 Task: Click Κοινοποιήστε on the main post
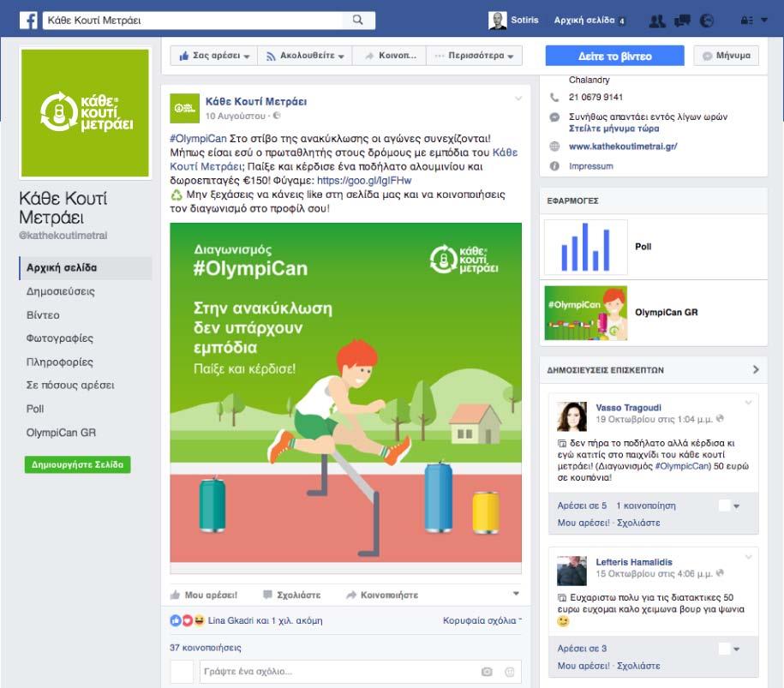pyautogui.click(x=382, y=595)
